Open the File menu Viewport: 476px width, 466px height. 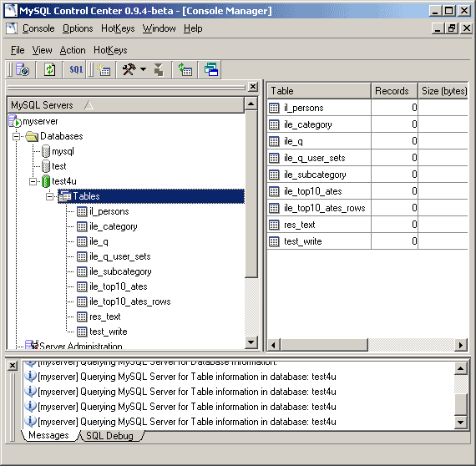18,50
